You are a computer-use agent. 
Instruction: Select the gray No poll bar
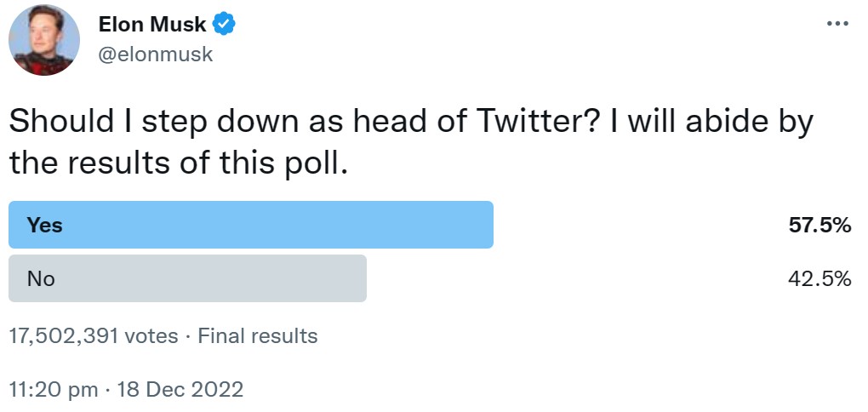point(188,278)
